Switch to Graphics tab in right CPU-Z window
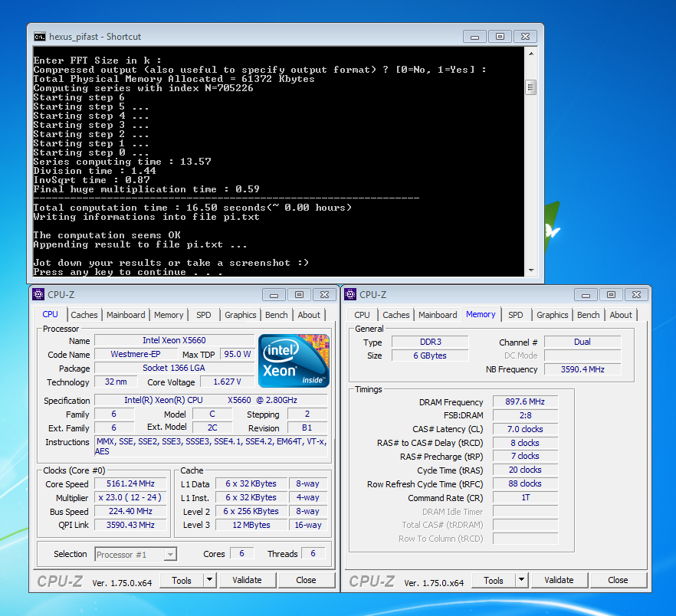This screenshot has width=676, height=616. (x=553, y=315)
